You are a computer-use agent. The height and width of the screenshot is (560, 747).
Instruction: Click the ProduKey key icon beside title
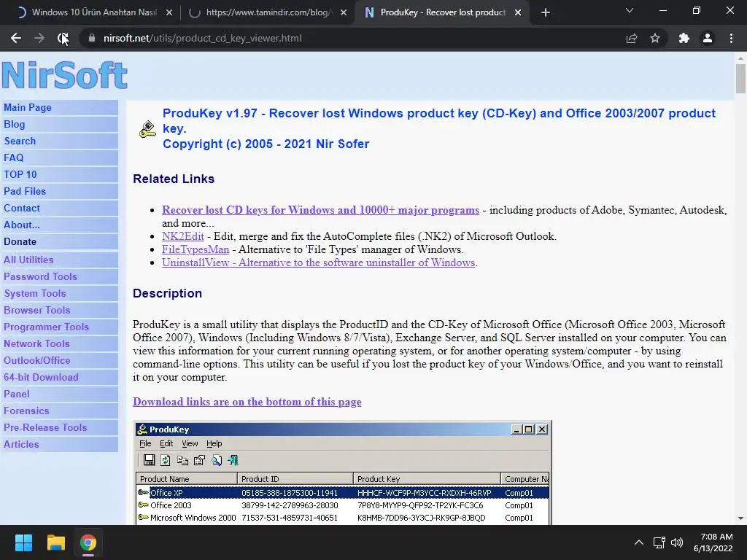click(x=147, y=129)
